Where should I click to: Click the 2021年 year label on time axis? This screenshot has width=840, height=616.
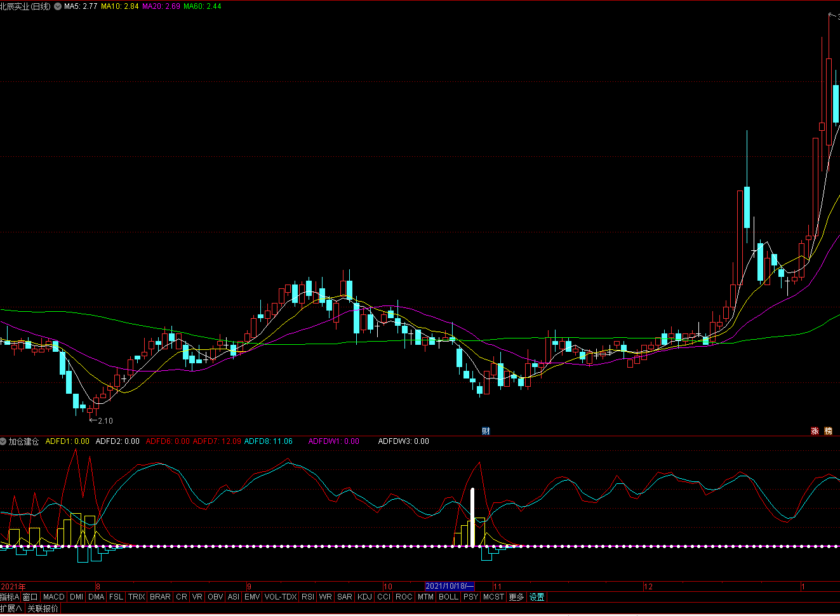[13, 586]
